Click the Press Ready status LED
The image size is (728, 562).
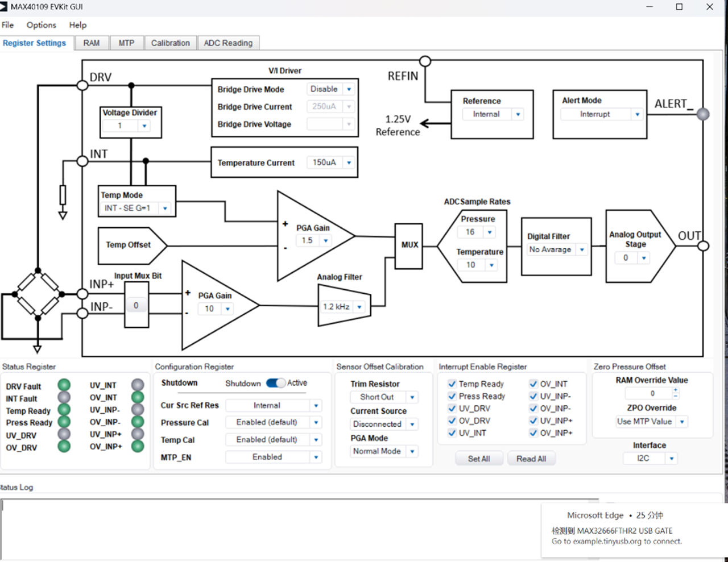coord(64,422)
